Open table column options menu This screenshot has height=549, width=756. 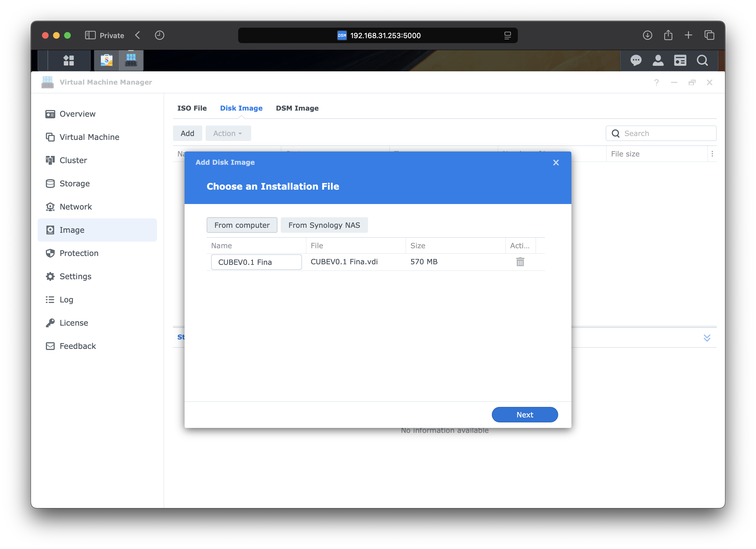pos(712,154)
